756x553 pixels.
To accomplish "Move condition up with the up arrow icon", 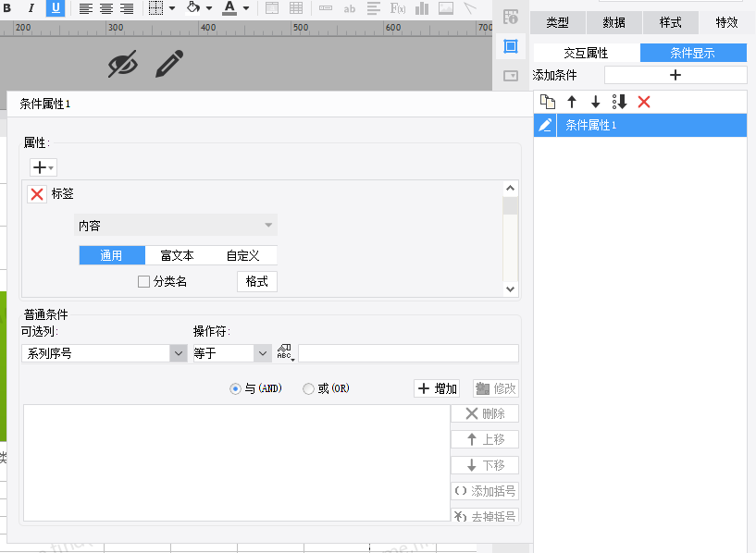I will pos(572,102).
